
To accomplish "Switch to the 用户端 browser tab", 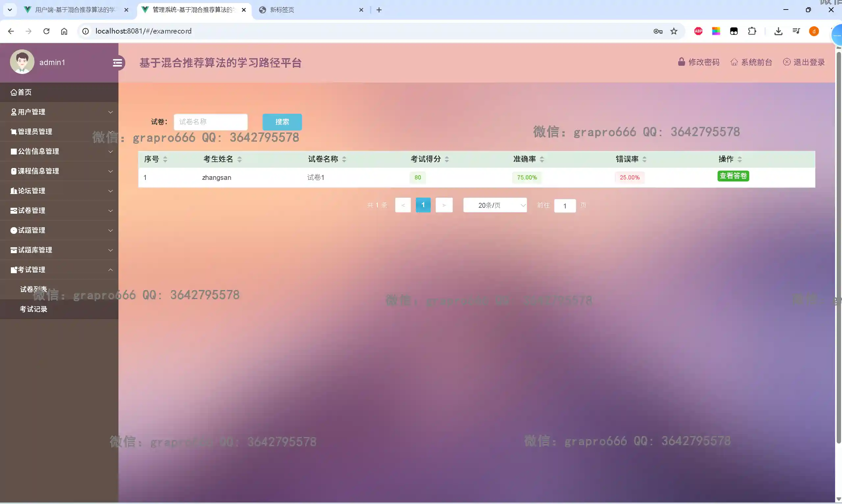I will click(75, 10).
